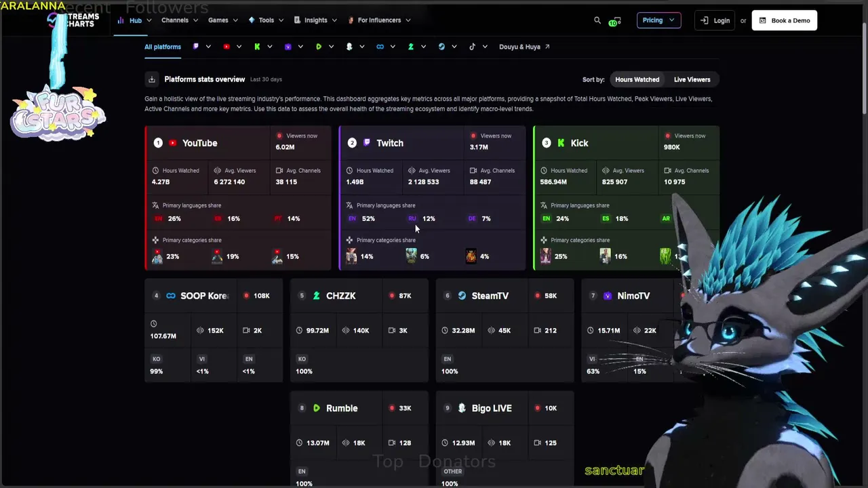
Task: Open Kick's 25% category thumbnail
Action: [x=545, y=256]
